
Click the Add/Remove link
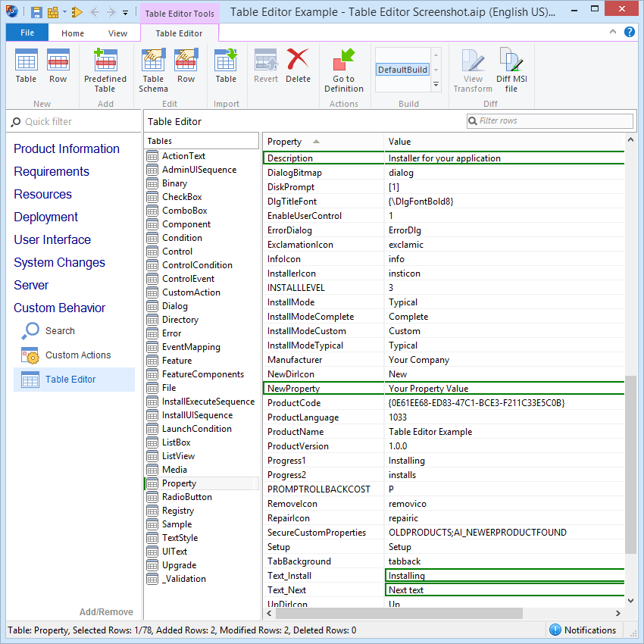[x=106, y=612]
